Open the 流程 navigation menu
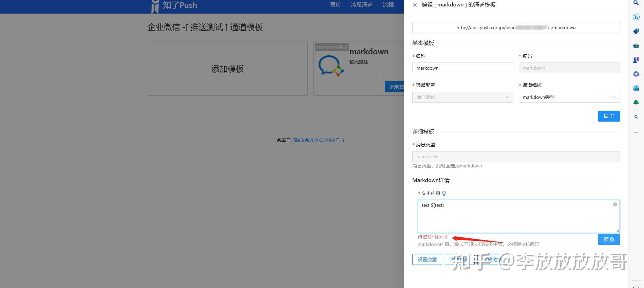The height and width of the screenshot is (288, 644). 388,5
